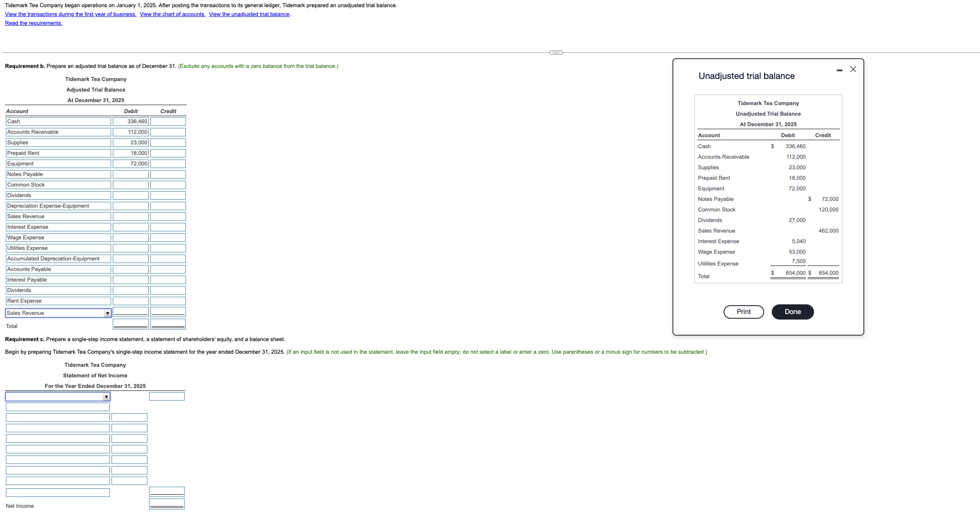980x515 pixels.
Task: Click the Print button
Action: 743,312
